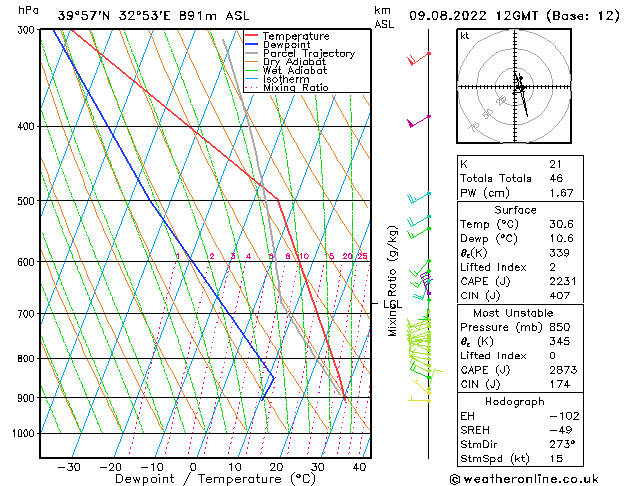Click the Surface section heading

(515, 210)
